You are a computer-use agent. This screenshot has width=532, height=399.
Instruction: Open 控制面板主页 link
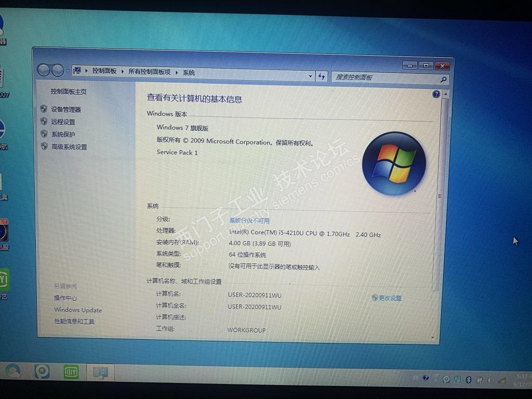(69, 91)
